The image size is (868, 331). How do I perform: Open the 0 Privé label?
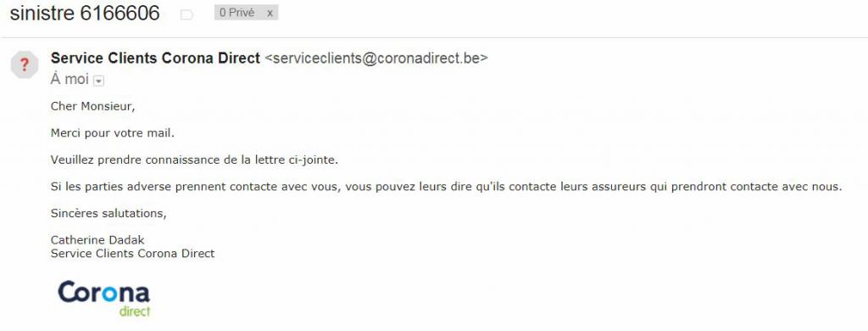(x=237, y=13)
